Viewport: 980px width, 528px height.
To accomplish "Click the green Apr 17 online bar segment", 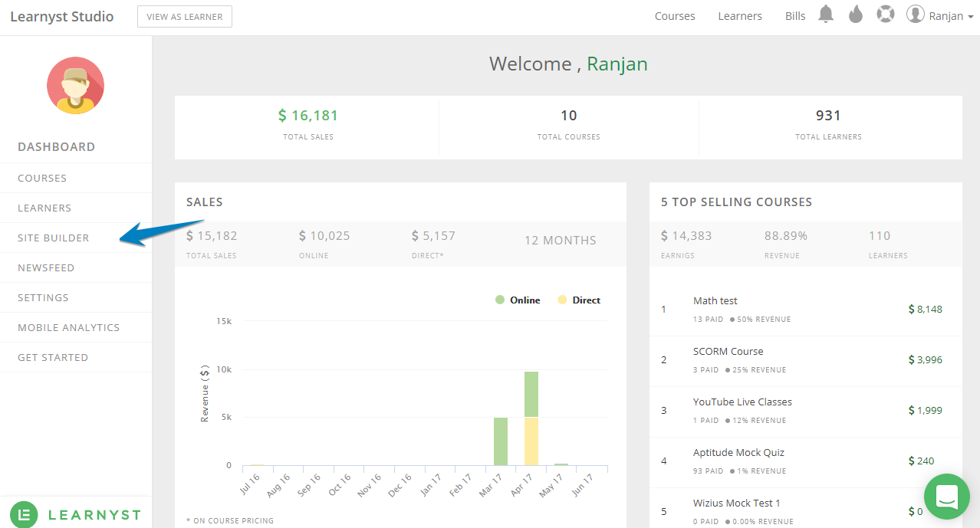I will tap(531, 394).
